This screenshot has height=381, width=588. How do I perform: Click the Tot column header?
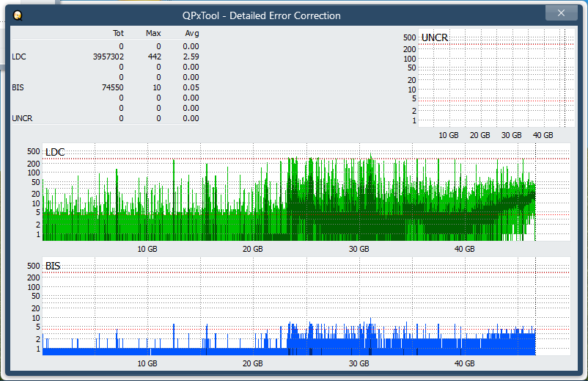(118, 33)
